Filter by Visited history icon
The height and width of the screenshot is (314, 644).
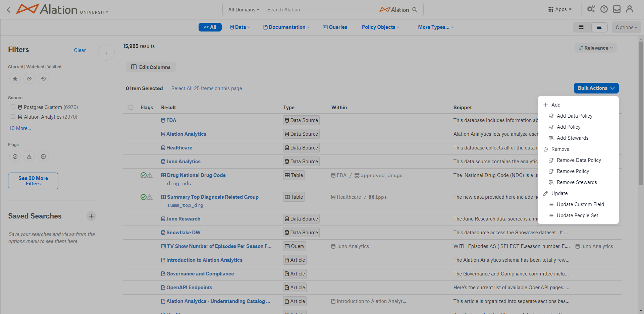coord(43,79)
